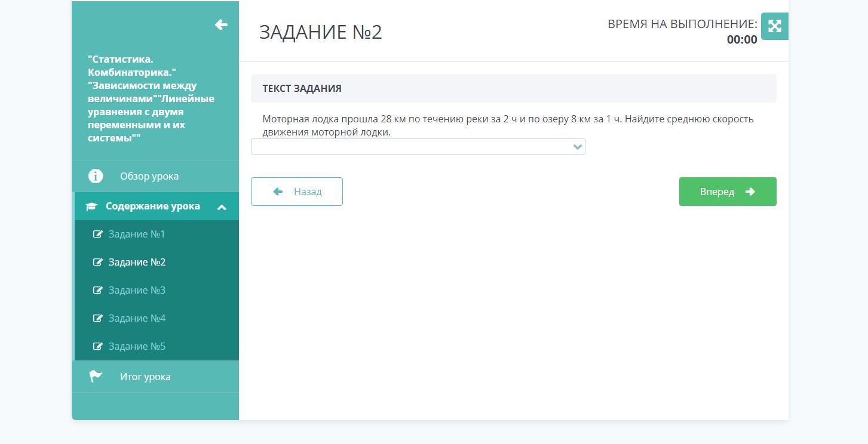868x444 pixels.
Task: Click the flag icon beside Итог урока
Action: 96,377
